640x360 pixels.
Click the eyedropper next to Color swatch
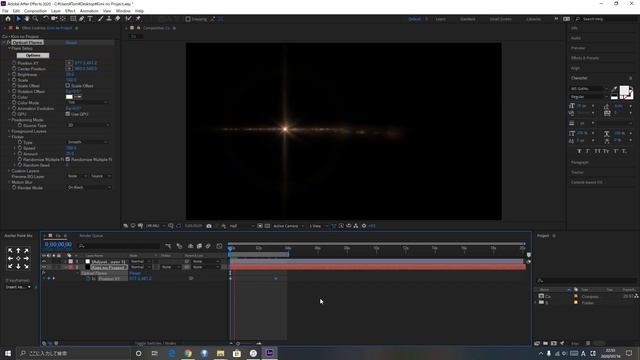tap(78, 97)
